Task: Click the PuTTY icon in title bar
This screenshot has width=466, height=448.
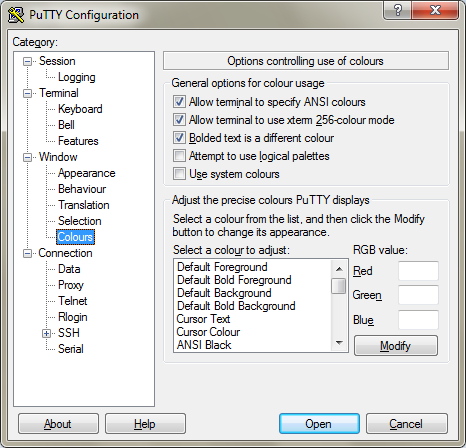Action: [x=16, y=15]
